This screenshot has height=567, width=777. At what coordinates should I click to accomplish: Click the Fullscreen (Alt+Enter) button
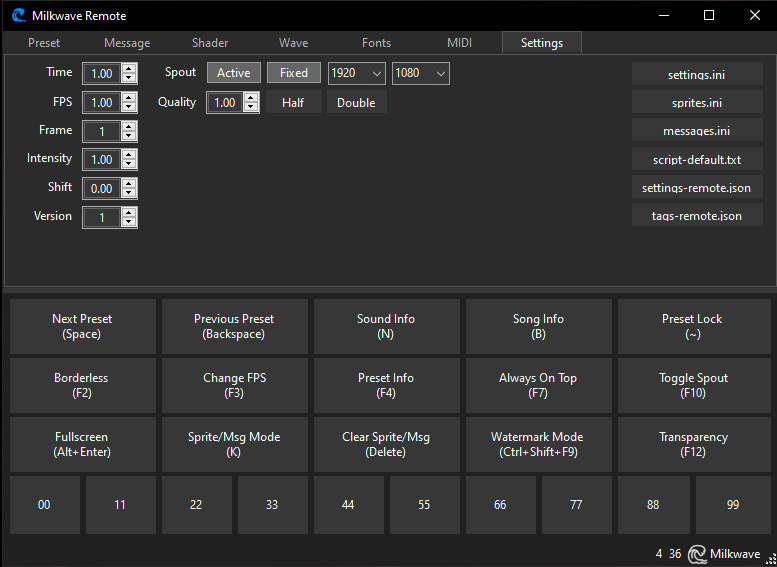coord(82,444)
